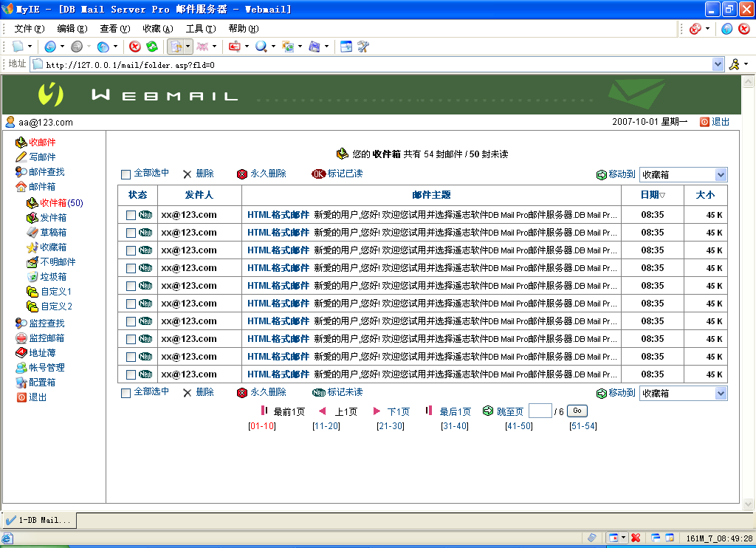Screen dimensions: 756x548
Task: Open the top 移动到 folder dropdown
Action: coord(721,175)
